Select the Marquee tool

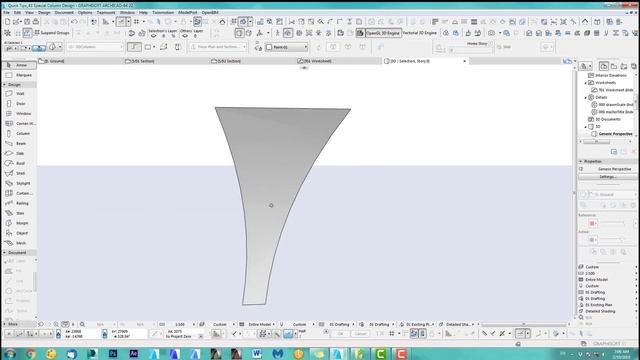pos(19,75)
